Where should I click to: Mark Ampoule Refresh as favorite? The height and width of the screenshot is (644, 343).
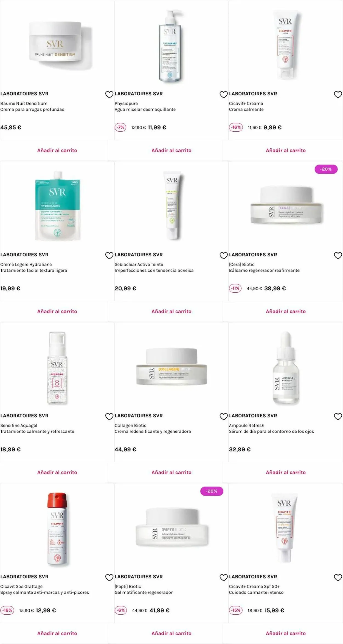click(338, 417)
